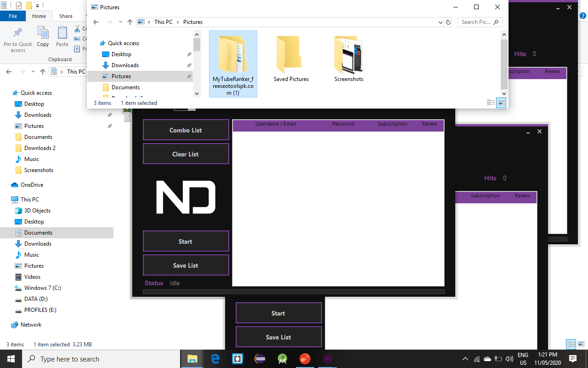Click the Combo List button
The image size is (588, 368).
pyautogui.click(x=186, y=130)
